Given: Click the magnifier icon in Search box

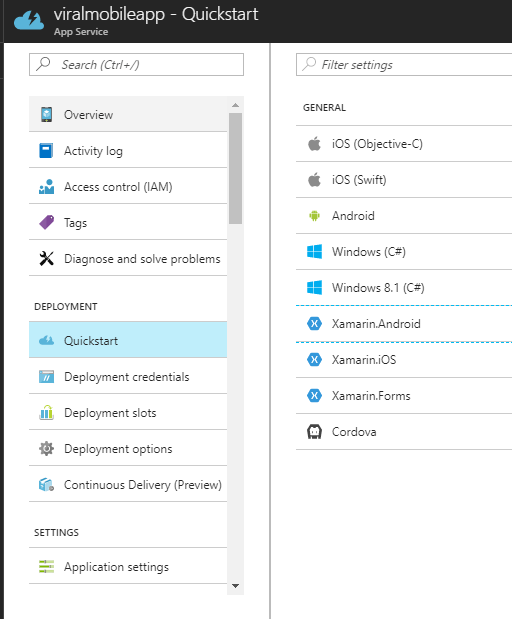Looking at the screenshot, I should point(43,64).
